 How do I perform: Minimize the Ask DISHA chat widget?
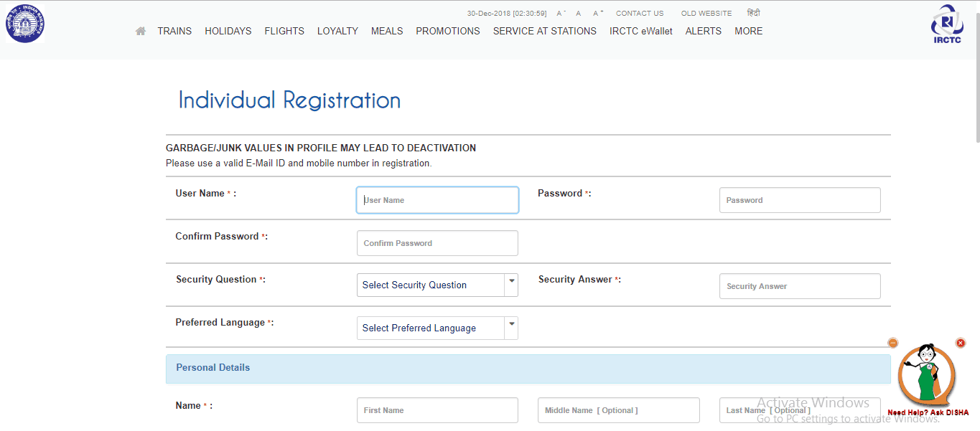893,343
